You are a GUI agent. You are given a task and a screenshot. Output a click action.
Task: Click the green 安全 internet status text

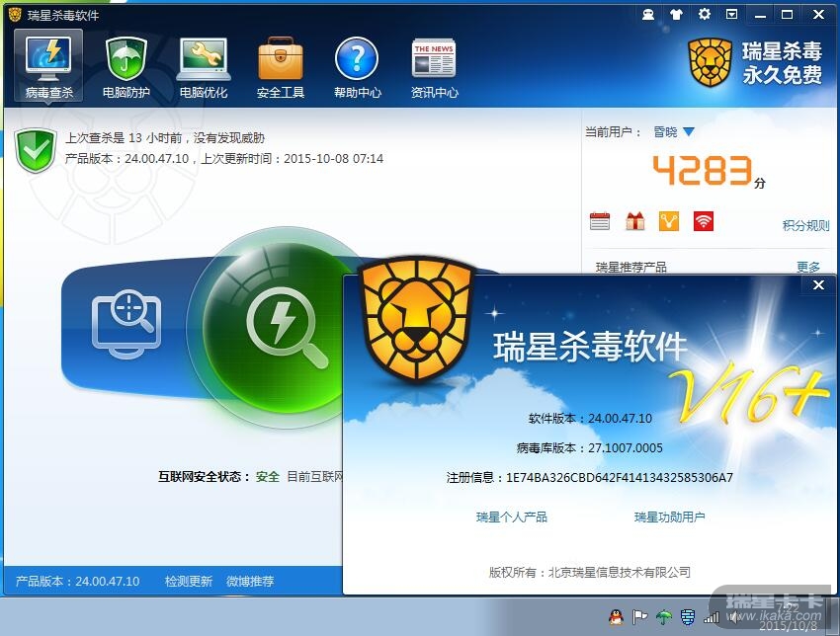click(268, 476)
